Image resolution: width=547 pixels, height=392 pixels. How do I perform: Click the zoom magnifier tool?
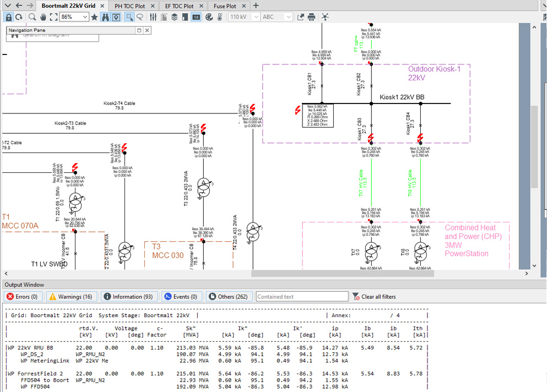[33, 17]
